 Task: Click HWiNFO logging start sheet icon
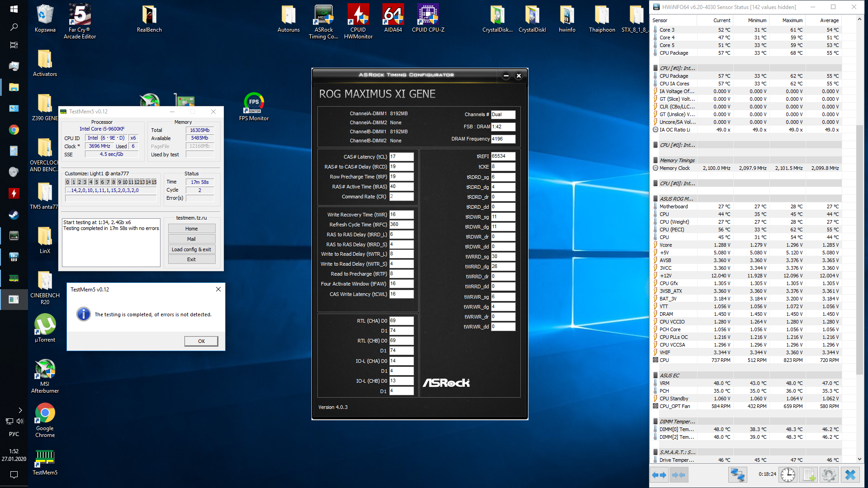click(x=809, y=475)
